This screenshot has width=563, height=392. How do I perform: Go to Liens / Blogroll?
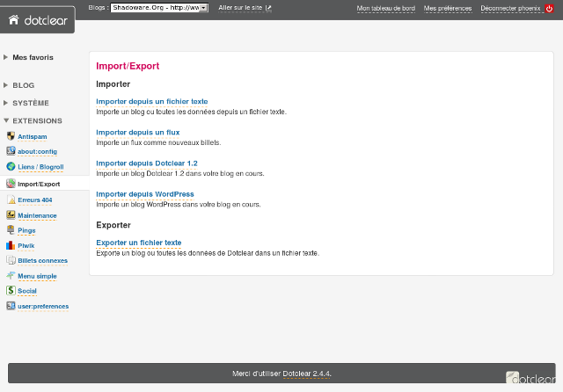coord(40,167)
